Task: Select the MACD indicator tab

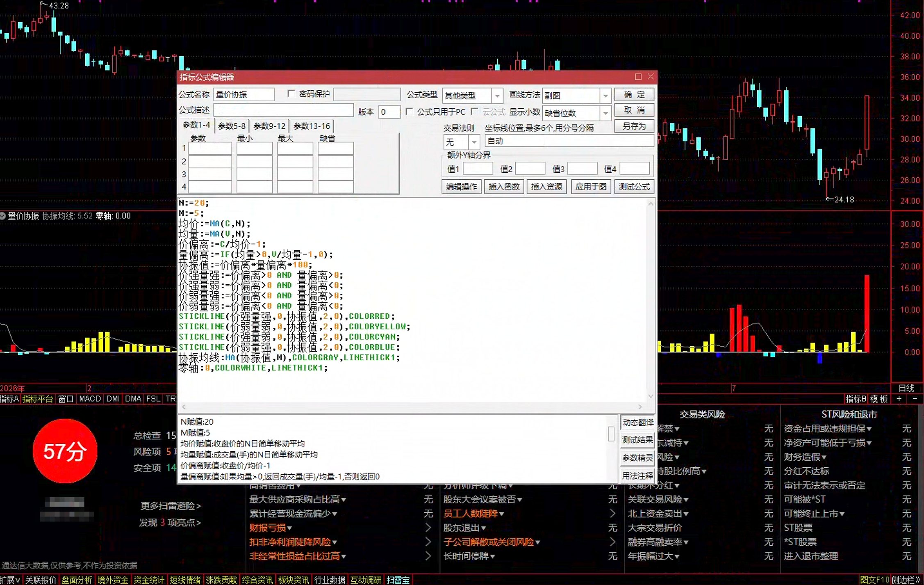Action: [90, 399]
